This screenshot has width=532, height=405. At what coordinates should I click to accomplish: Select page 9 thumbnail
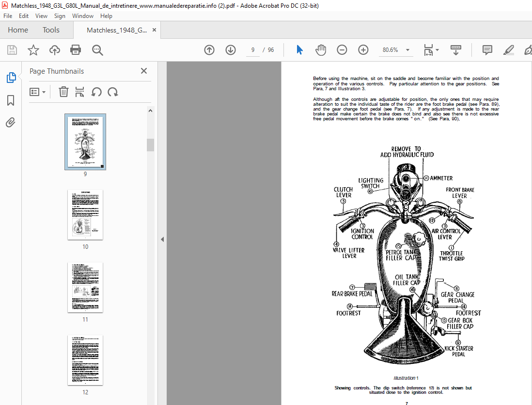click(85, 142)
